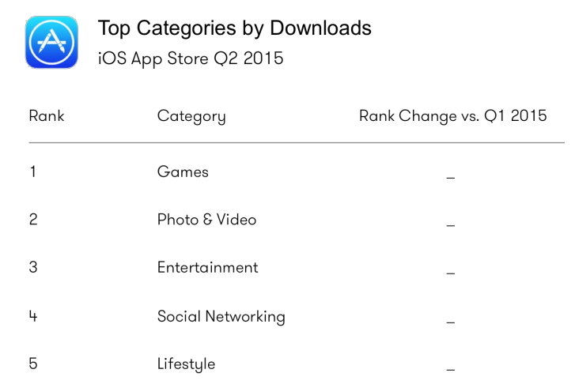Select the Games category
This screenshot has width=575, height=392.
click(183, 171)
